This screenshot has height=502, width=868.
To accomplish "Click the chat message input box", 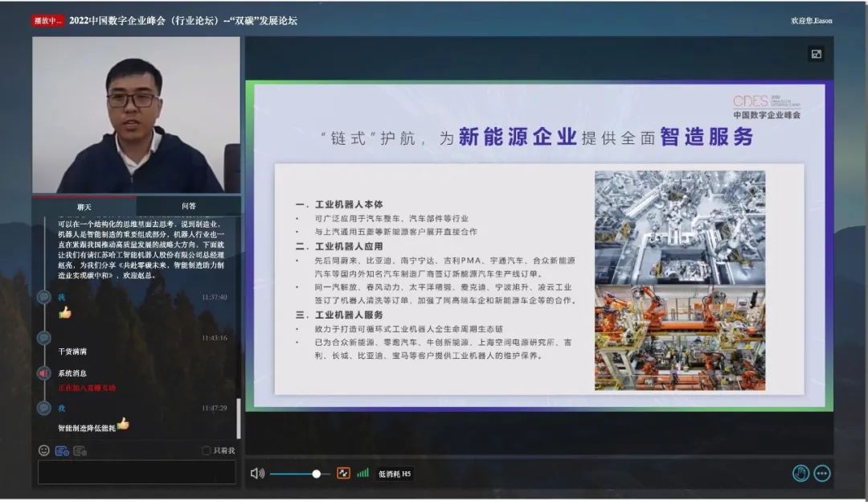I will (x=137, y=472).
